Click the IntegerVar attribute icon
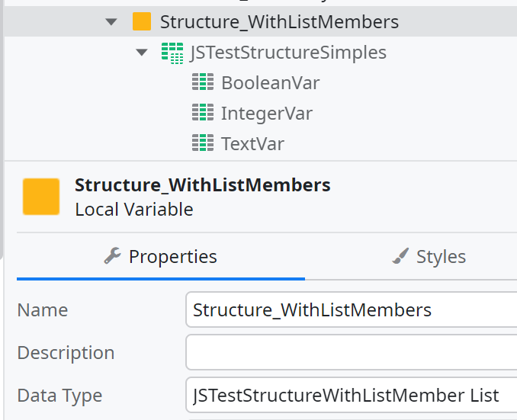Screen dimensions: 517x420 pos(202,114)
